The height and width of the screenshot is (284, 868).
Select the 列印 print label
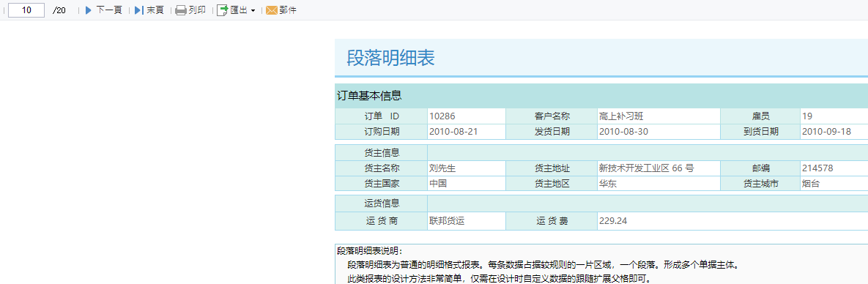pos(197,10)
